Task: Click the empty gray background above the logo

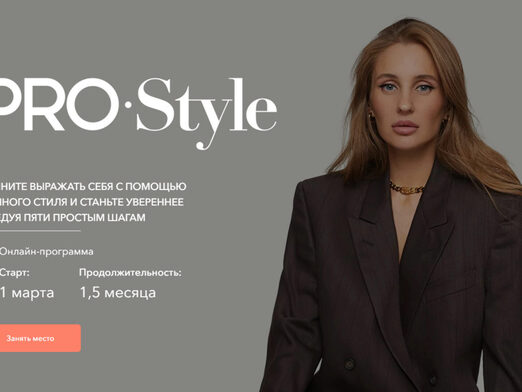Action: [167, 37]
